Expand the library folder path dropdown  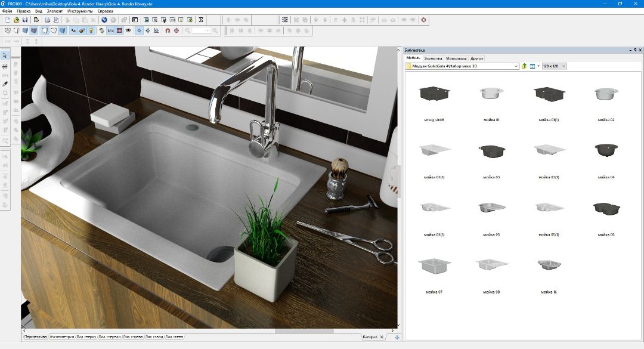point(516,66)
